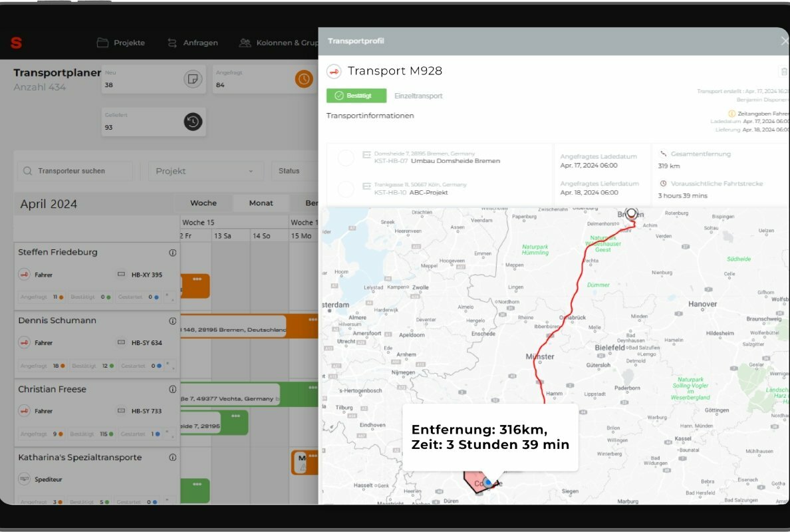This screenshot has width=790, height=532.
Task: Select Katharina's orange M transport block
Action: [x=305, y=463]
